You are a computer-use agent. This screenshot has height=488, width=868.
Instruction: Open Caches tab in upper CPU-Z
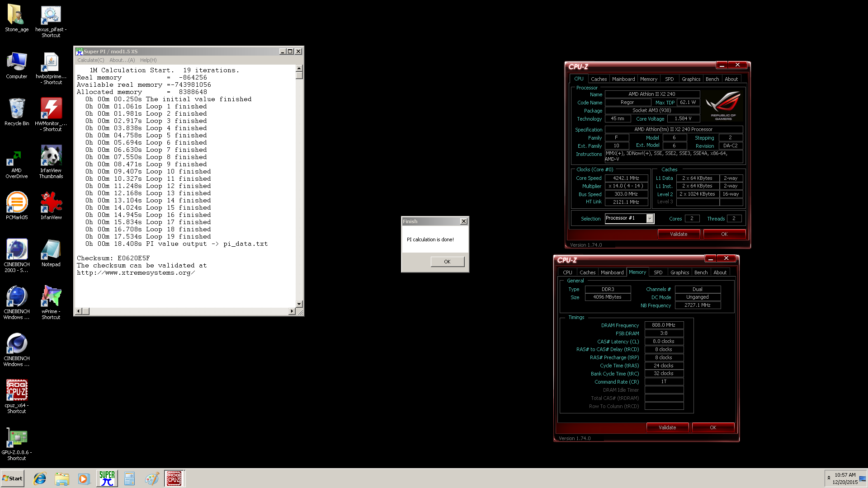tap(599, 79)
